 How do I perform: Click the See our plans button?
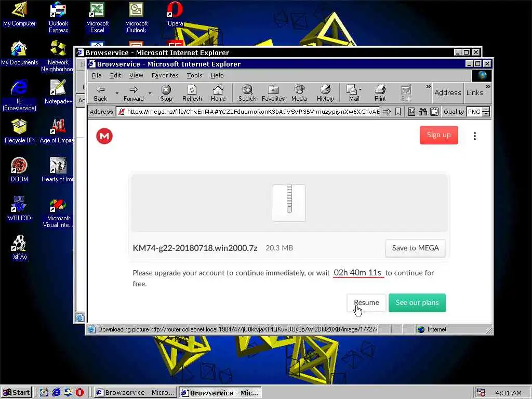pyautogui.click(x=417, y=302)
